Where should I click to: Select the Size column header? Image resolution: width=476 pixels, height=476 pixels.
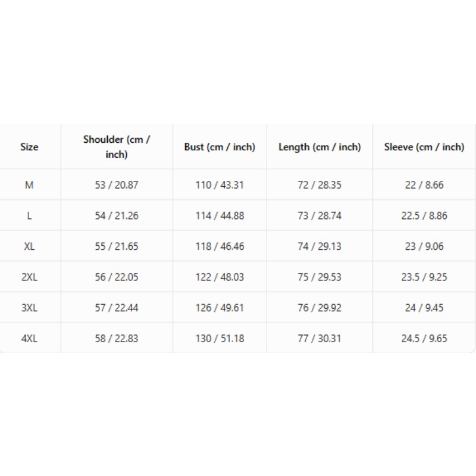(x=29, y=147)
